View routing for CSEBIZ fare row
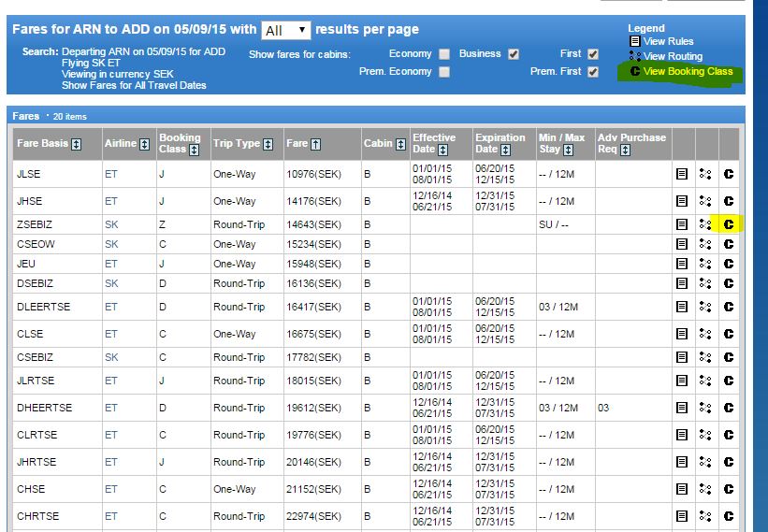Image resolution: width=768 pixels, height=532 pixels. tap(705, 356)
